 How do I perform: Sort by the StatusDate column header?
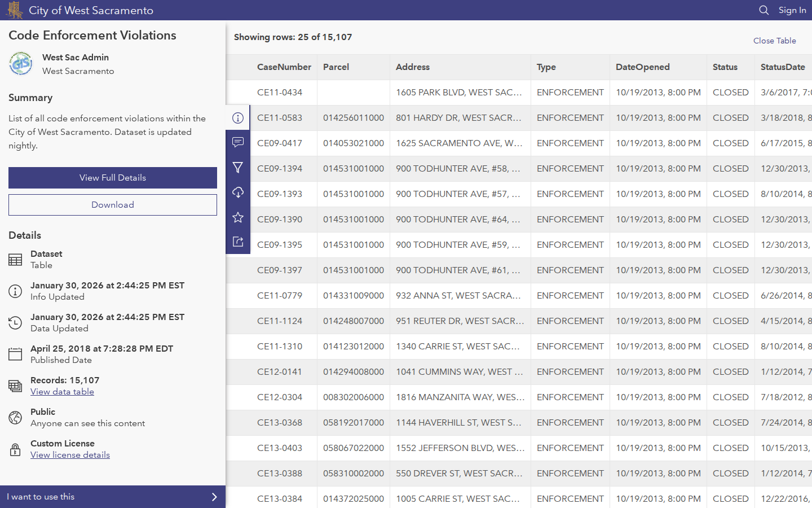pyautogui.click(x=783, y=67)
